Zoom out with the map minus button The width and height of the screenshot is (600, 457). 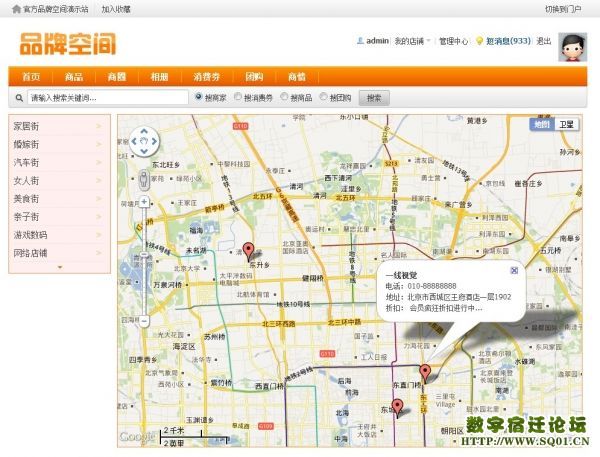point(144,321)
